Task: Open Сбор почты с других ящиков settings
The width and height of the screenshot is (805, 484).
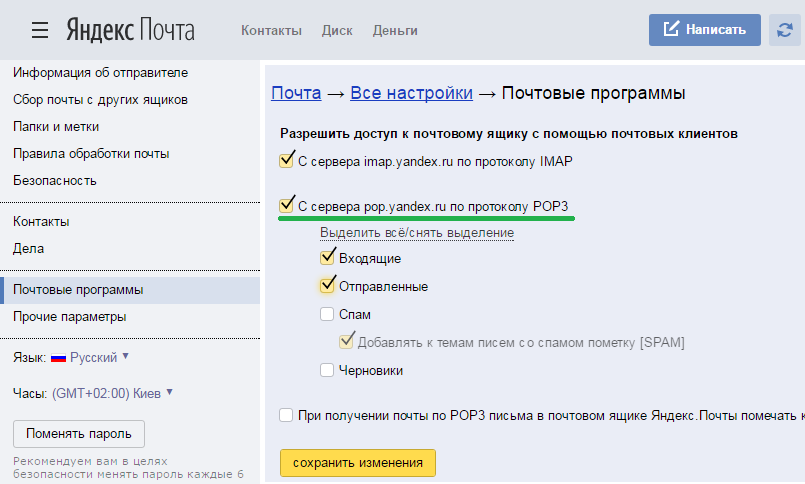Action: 100,100
